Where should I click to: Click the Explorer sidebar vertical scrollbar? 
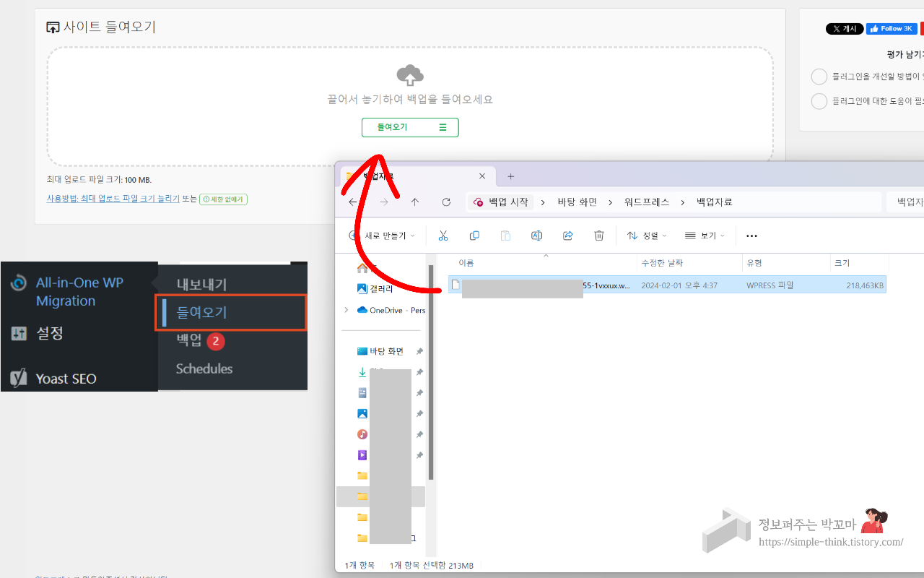431,373
